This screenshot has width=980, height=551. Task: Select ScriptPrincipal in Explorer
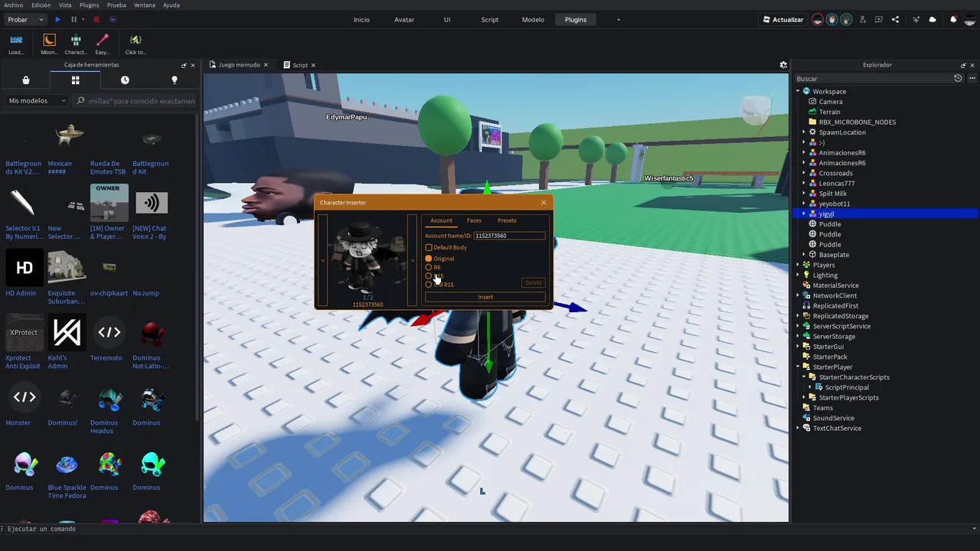846,387
